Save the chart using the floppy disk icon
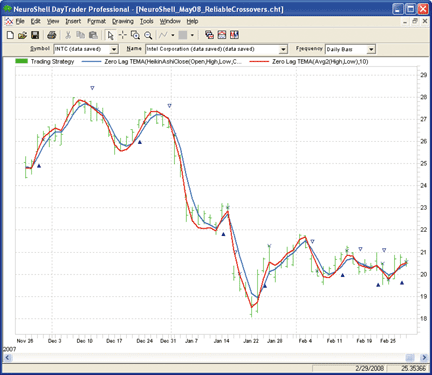 (x=35, y=35)
